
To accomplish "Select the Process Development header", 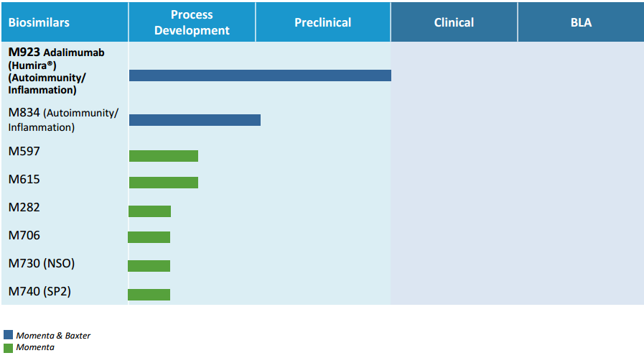I will (192, 22).
